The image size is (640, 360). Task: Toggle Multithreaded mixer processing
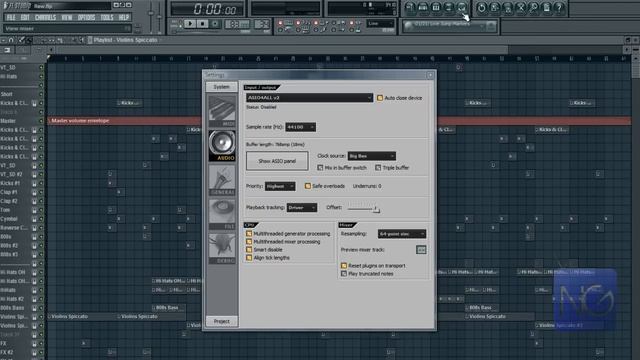coord(249,242)
